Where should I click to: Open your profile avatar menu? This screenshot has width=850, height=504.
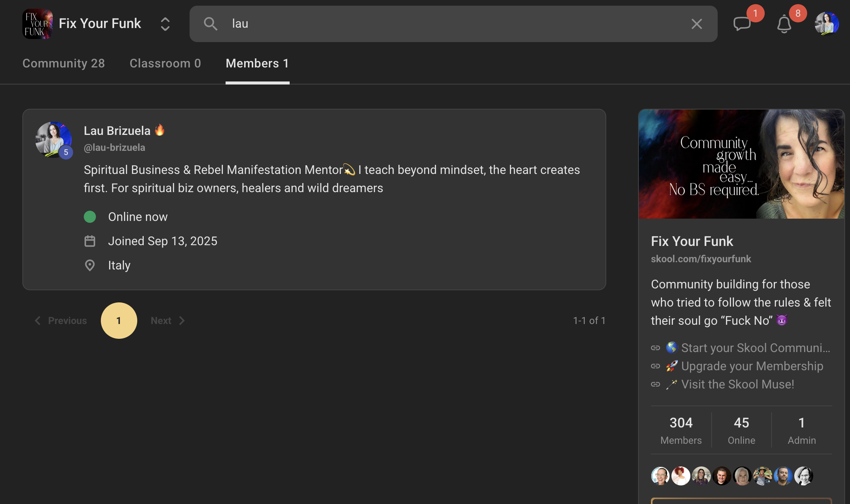826,23
